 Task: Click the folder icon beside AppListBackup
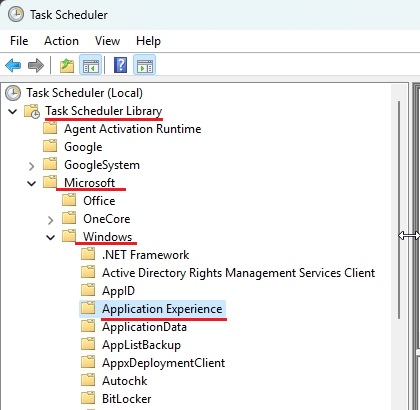tap(88, 344)
